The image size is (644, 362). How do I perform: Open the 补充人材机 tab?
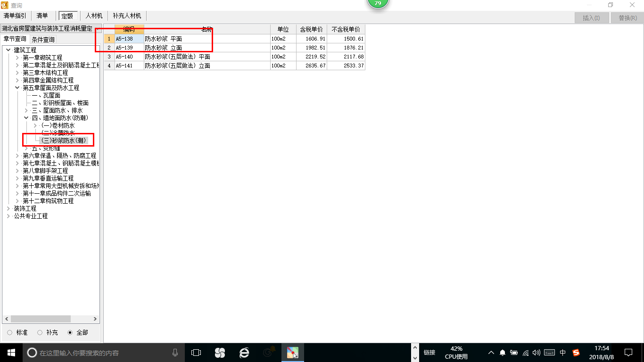(x=127, y=16)
